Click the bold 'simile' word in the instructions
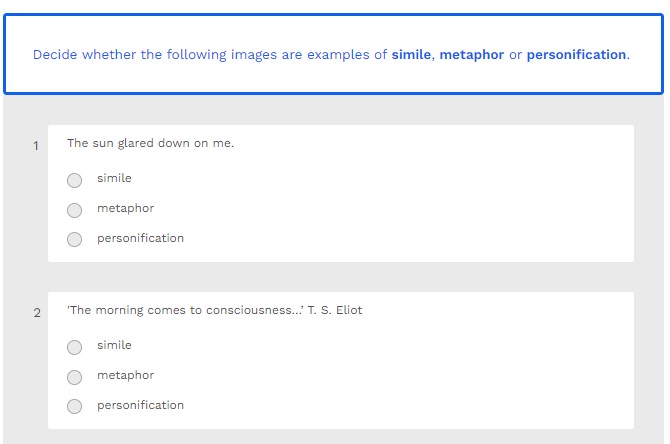Screen dimensions: 670x444 pos(410,55)
